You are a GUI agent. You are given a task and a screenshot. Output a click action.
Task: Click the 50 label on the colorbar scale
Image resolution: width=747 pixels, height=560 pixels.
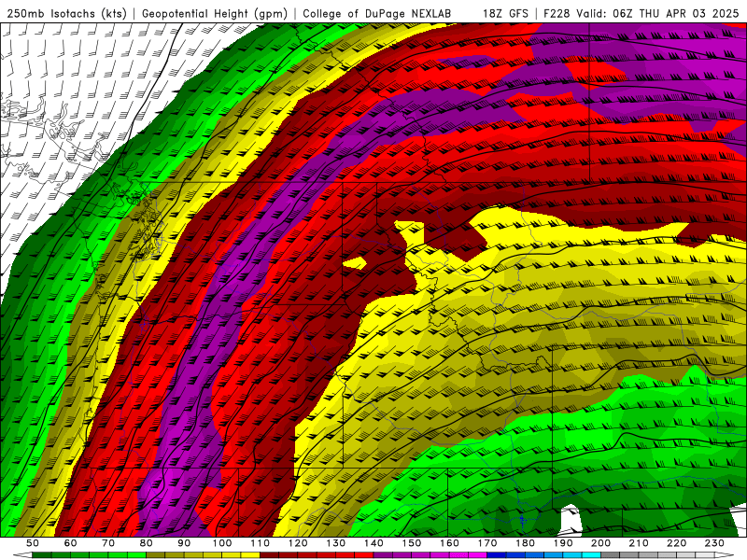coord(32,543)
